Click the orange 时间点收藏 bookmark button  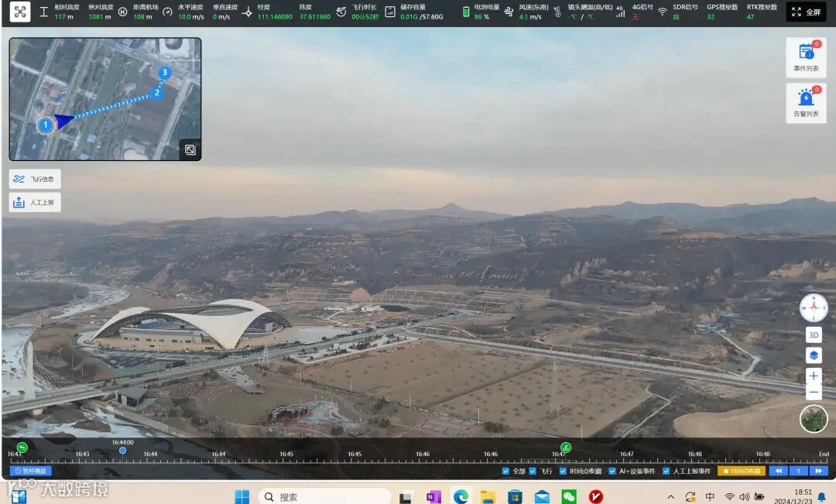tap(742, 471)
